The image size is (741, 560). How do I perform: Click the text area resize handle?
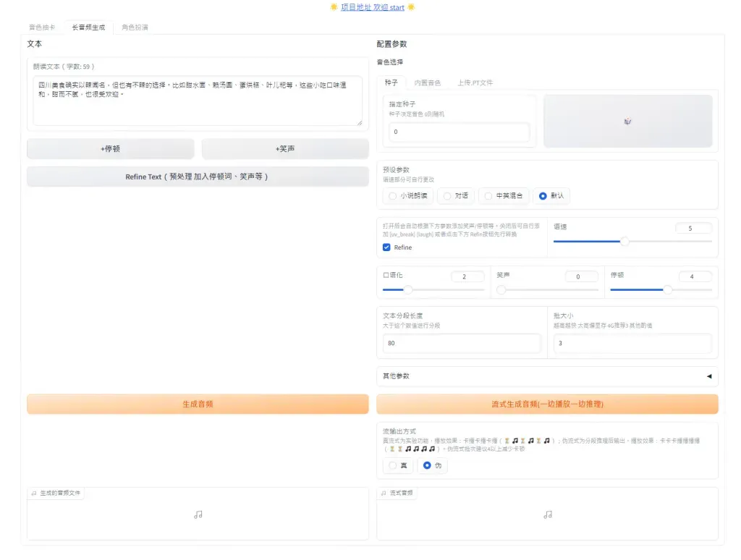359,123
